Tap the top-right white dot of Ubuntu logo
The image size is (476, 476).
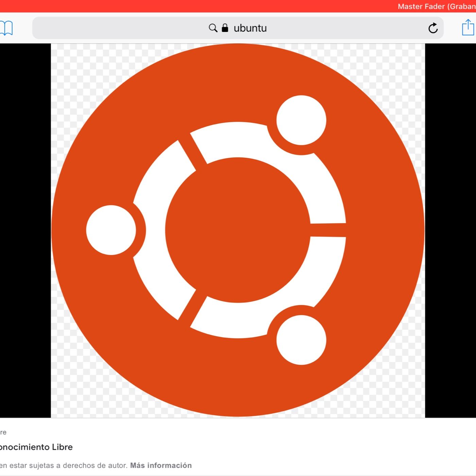coord(301,120)
